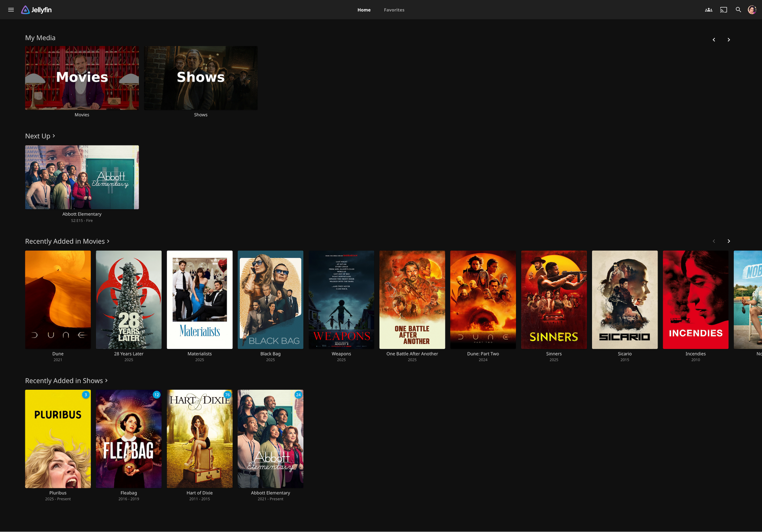Click the Jellyfin logo
Viewport: 762px width, 532px height.
point(37,10)
